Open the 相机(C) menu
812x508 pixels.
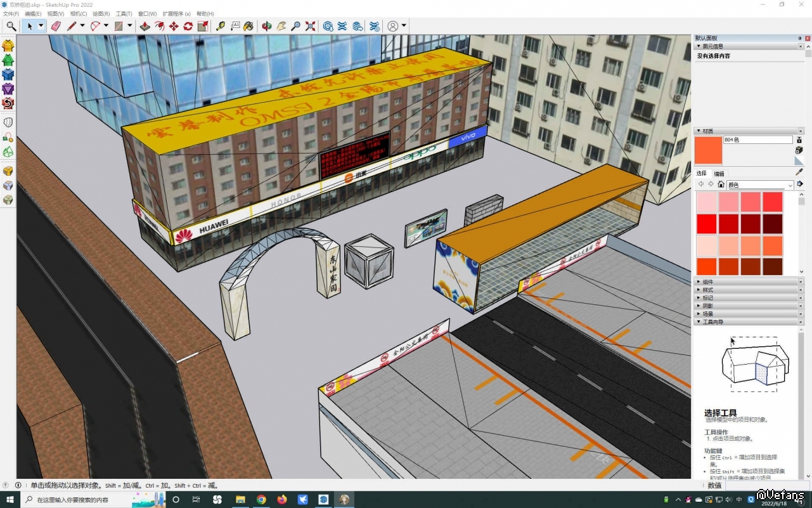(x=79, y=13)
